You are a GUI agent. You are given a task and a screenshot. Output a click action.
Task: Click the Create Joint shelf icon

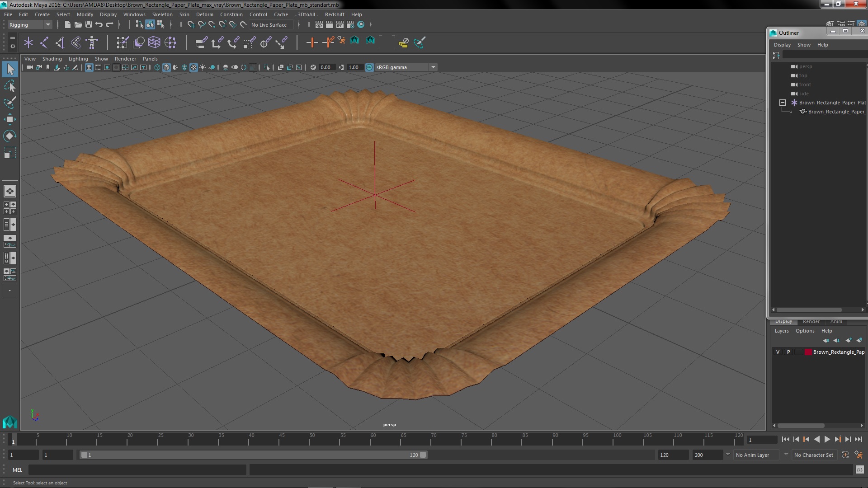(x=44, y=42)
